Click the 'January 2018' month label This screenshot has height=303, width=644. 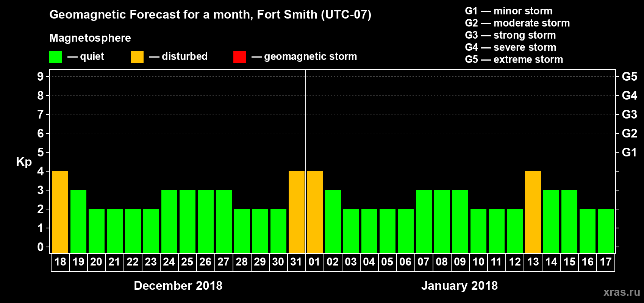tap(460, 286)
